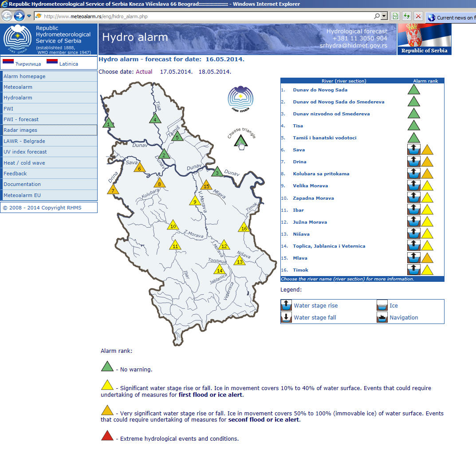Click green triangle 4 on Tisa river

(x=155, y=119)
